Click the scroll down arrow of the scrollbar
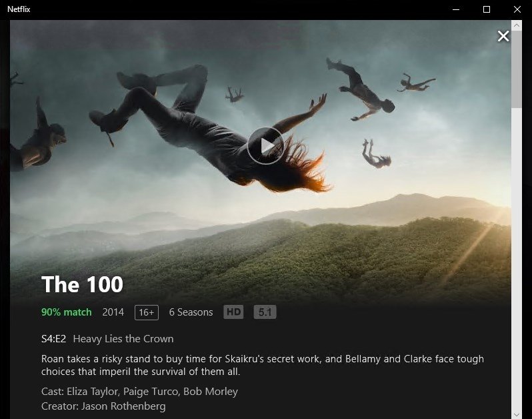Screen dimensions: 532x419 (x=517, y=414)
